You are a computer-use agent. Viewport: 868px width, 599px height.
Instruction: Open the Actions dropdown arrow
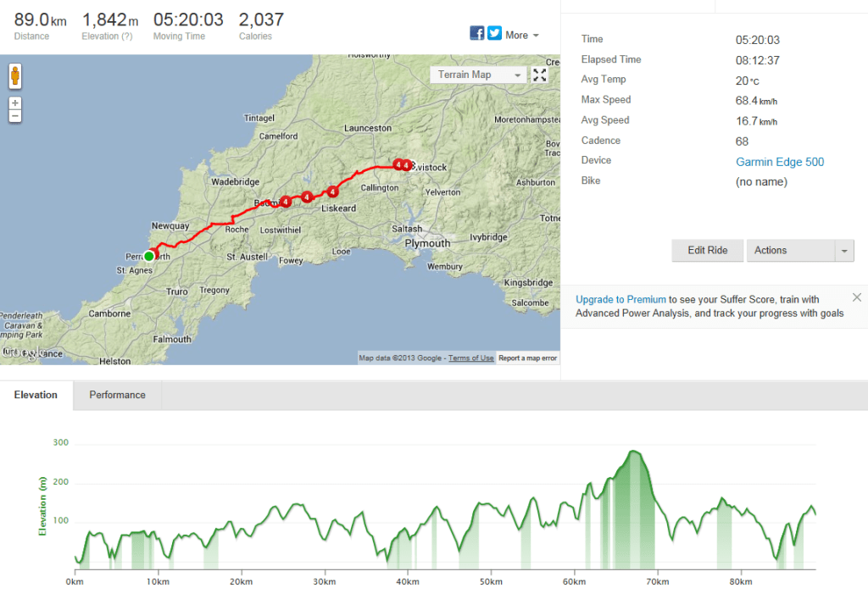coord(844,251)
